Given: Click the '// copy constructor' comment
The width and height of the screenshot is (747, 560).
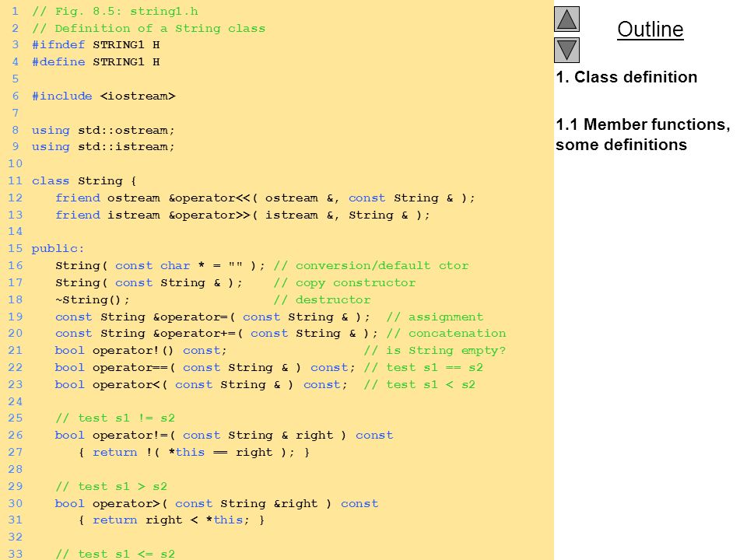Looking at the screenshot, I should point(345,283).
